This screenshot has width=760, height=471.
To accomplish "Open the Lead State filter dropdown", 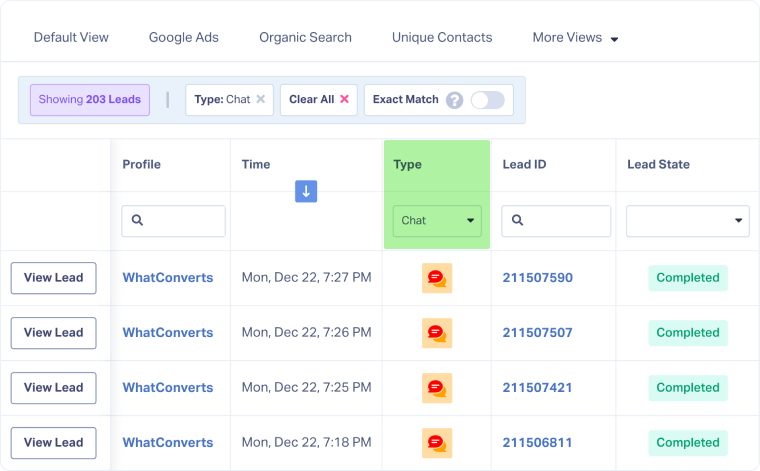I will [688, 221].
